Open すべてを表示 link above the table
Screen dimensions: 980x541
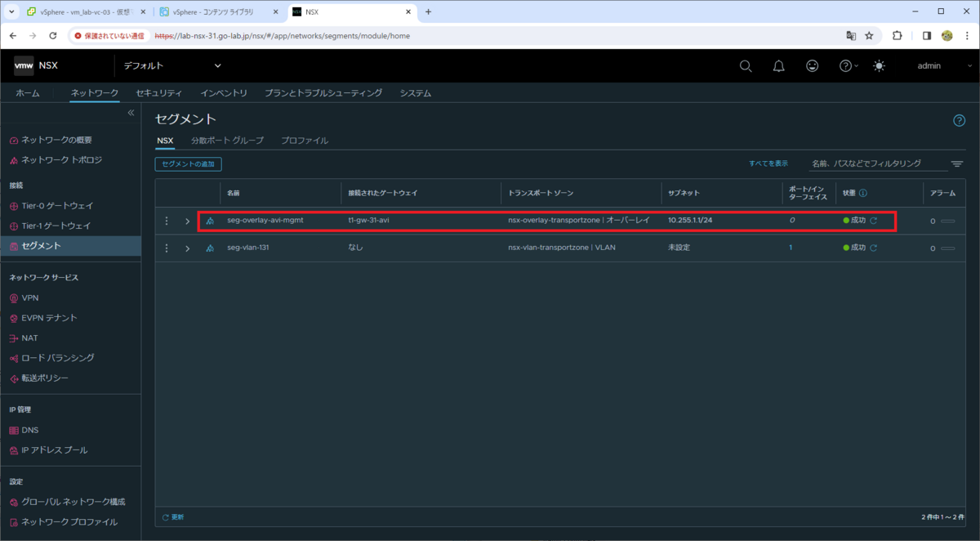point(768,163)
